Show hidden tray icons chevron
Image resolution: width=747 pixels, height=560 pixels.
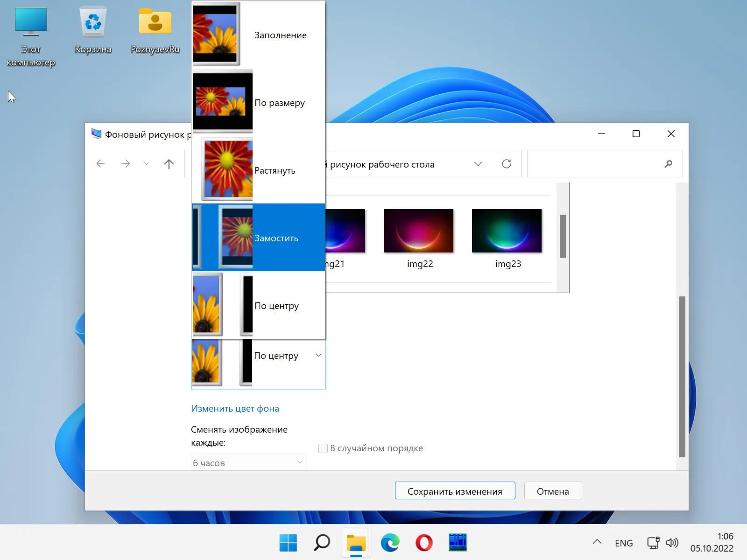pos(597,542)
